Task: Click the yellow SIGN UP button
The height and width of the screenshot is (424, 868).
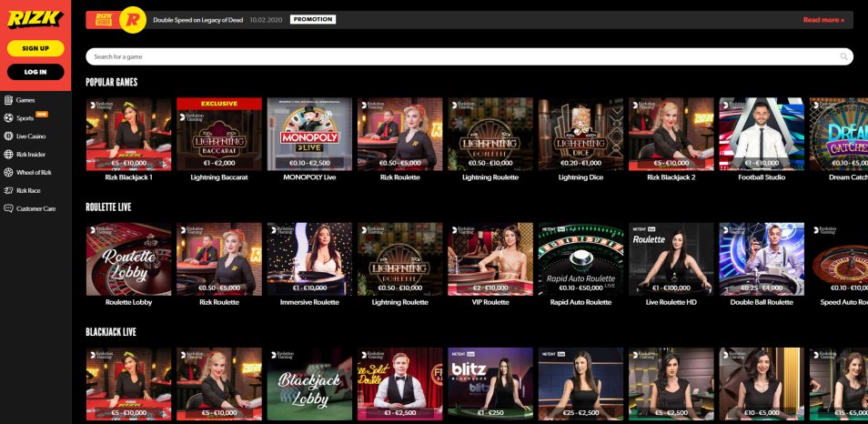Action: click(35, 48)
